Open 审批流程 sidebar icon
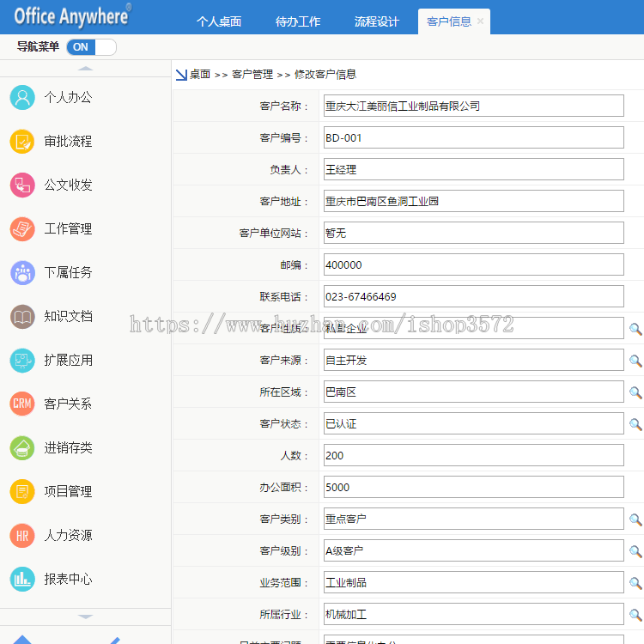 coord(22,142)
